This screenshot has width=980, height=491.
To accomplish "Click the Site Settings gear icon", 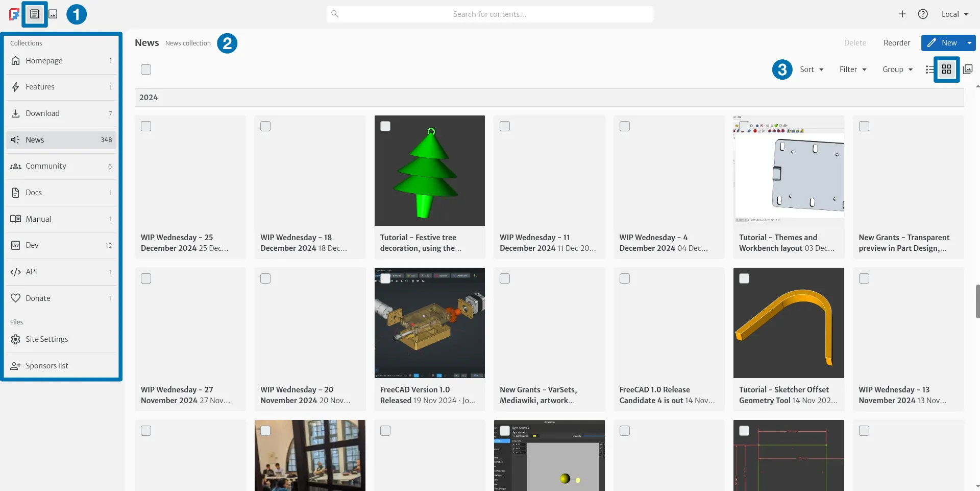I will tap(16, 339).
